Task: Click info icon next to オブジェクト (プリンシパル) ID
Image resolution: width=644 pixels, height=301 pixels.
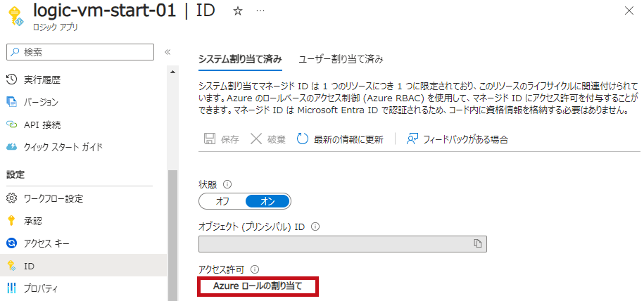Action: pyautogui.click(x=315, y=226)
